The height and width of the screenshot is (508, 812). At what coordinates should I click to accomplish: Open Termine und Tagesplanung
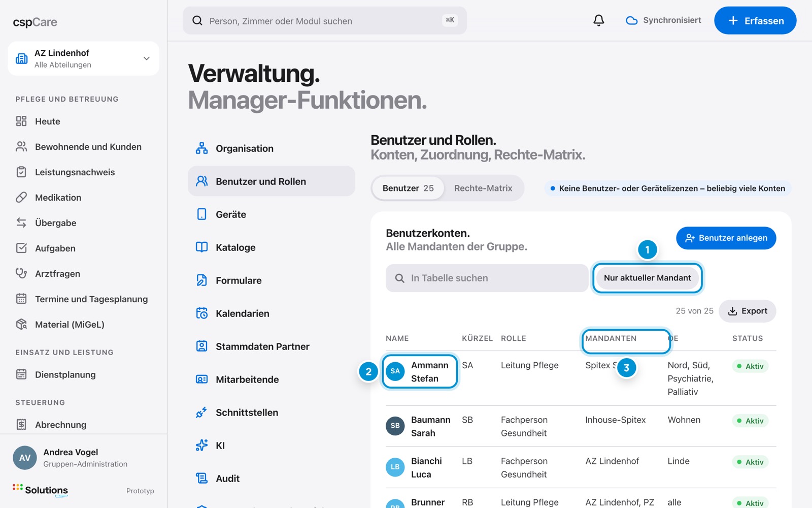(x=83, y=299)
